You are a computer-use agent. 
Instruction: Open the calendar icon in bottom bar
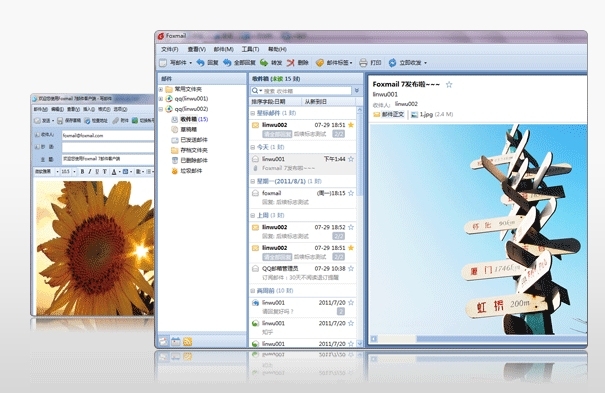(x=176, y=342)
